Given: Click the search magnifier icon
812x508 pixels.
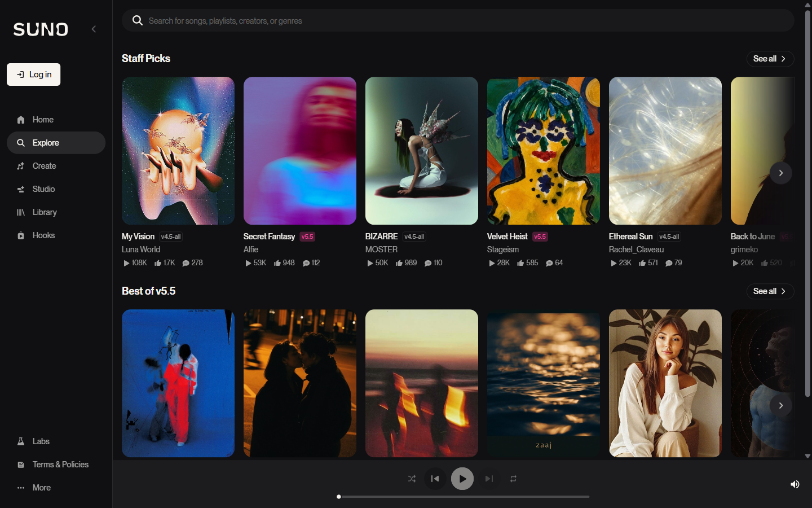Looking at the screenshot, I should (137, 21).
